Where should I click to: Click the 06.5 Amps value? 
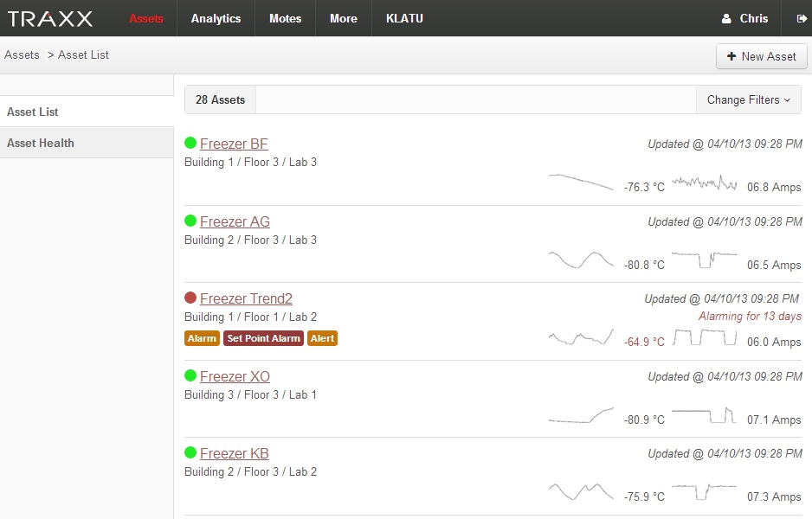click(x=774, y=265)
